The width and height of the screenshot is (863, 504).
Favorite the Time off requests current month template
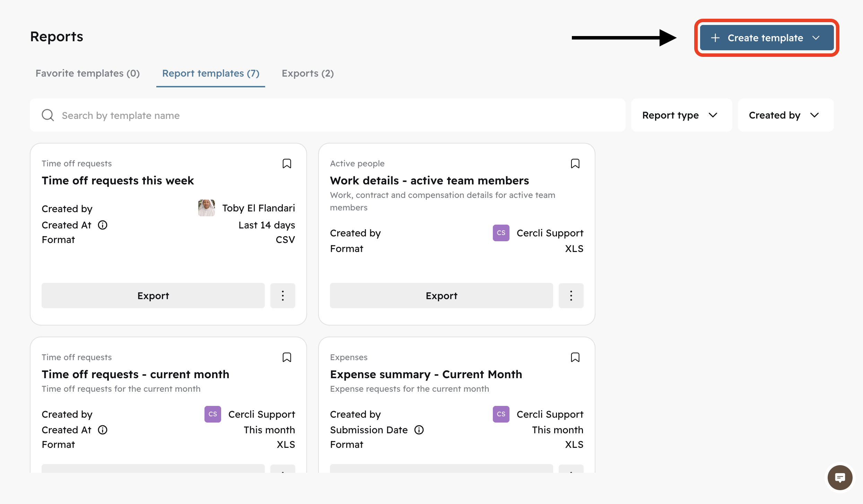(287, 357)
